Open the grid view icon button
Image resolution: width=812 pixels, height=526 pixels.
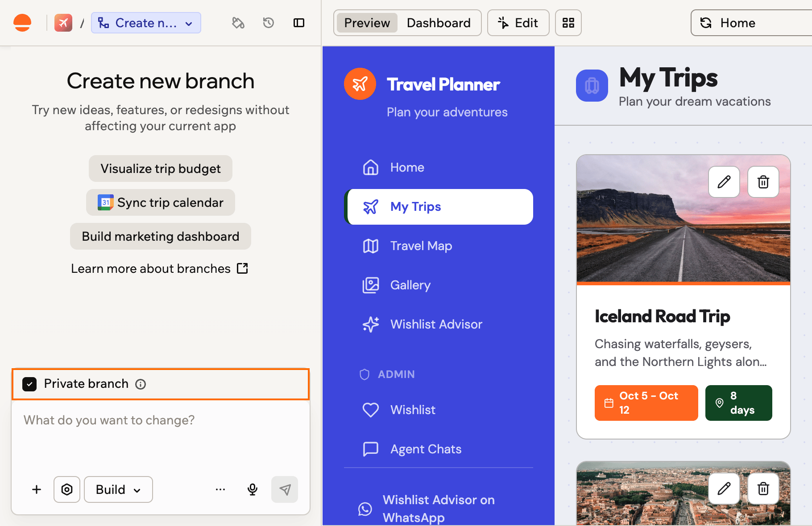click(568, 23)
